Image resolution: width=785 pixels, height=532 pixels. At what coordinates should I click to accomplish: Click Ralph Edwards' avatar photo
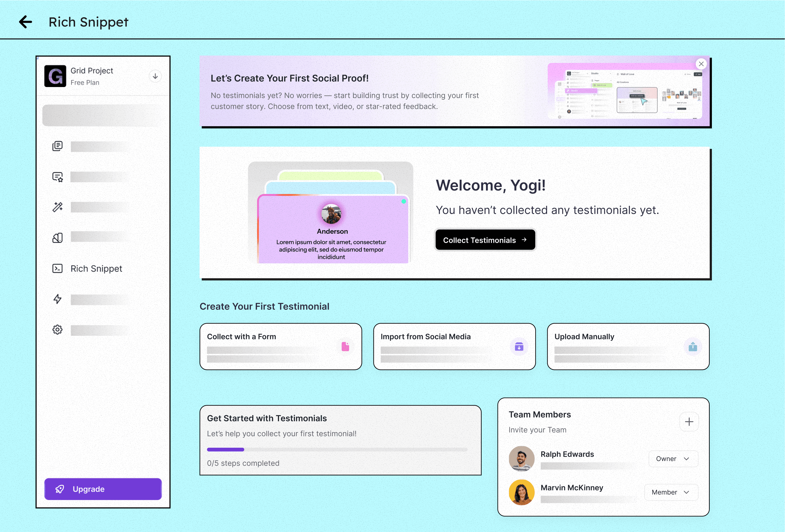click(521, 459)
